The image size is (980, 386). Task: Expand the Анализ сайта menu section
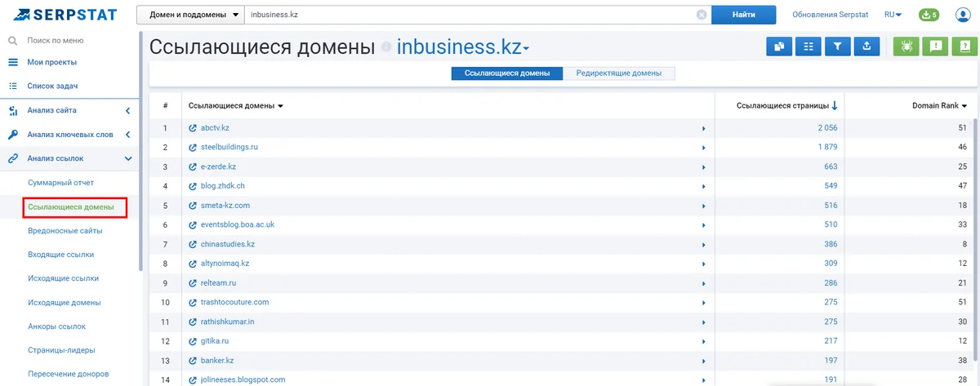(x=127, y=110)
